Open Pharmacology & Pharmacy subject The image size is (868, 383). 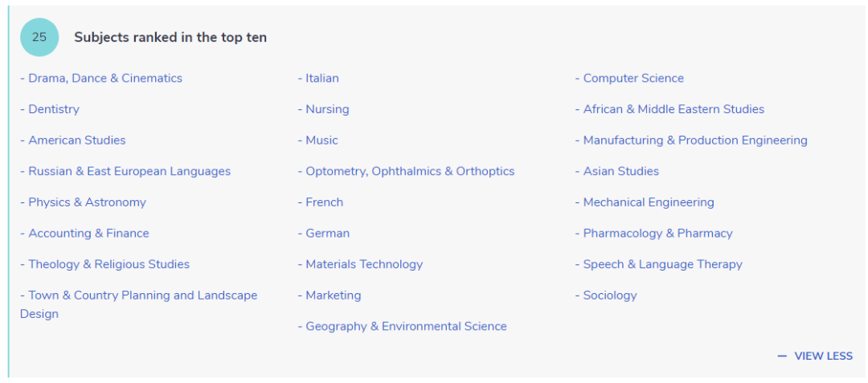[x=657, y=234]
